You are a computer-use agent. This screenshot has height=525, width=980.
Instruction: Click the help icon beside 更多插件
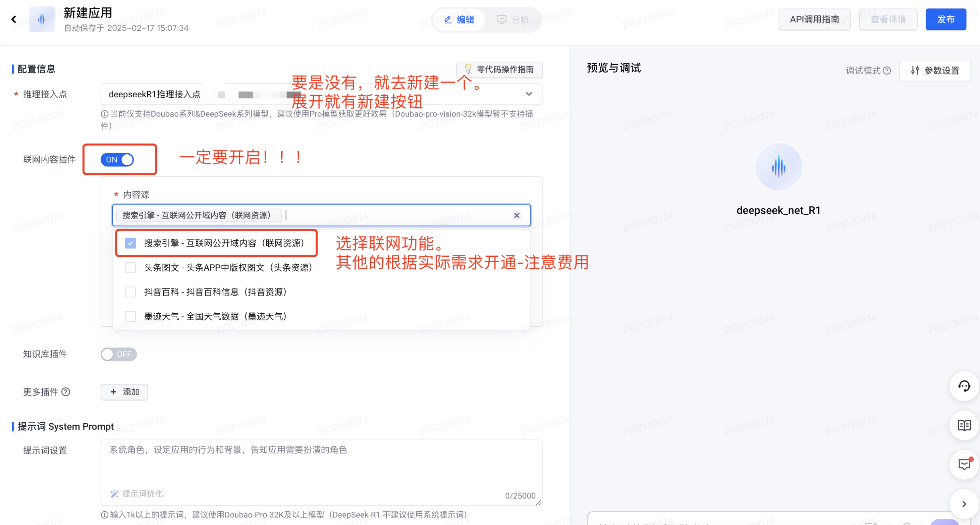(x=66, y=392)
